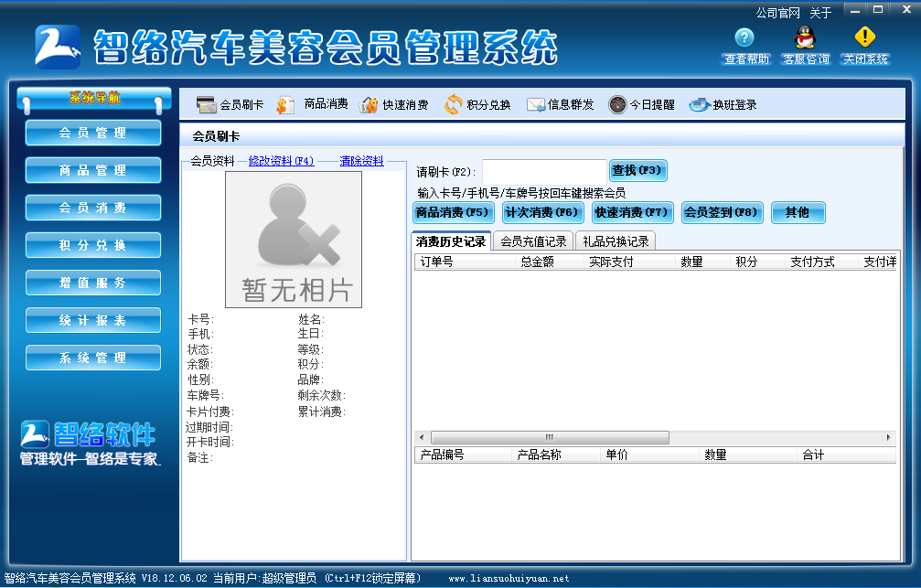
Task: Select the 消费历史记录 tab
Action: 451,241
